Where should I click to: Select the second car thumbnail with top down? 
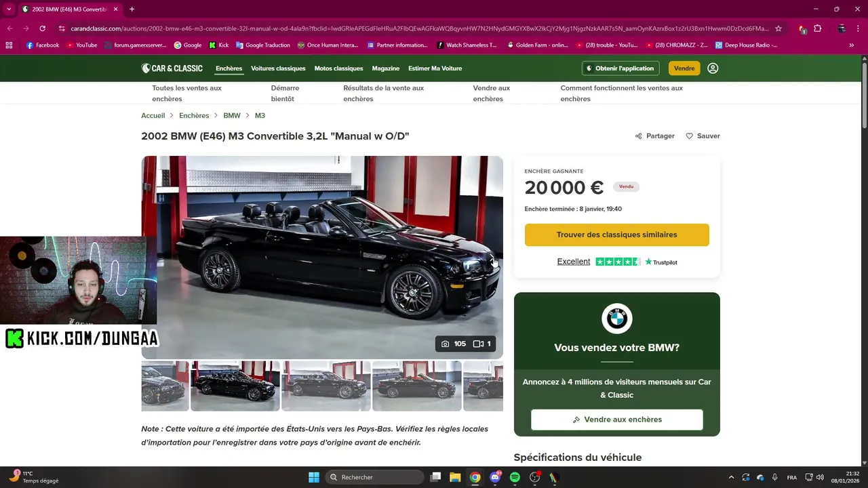(235, 386)
